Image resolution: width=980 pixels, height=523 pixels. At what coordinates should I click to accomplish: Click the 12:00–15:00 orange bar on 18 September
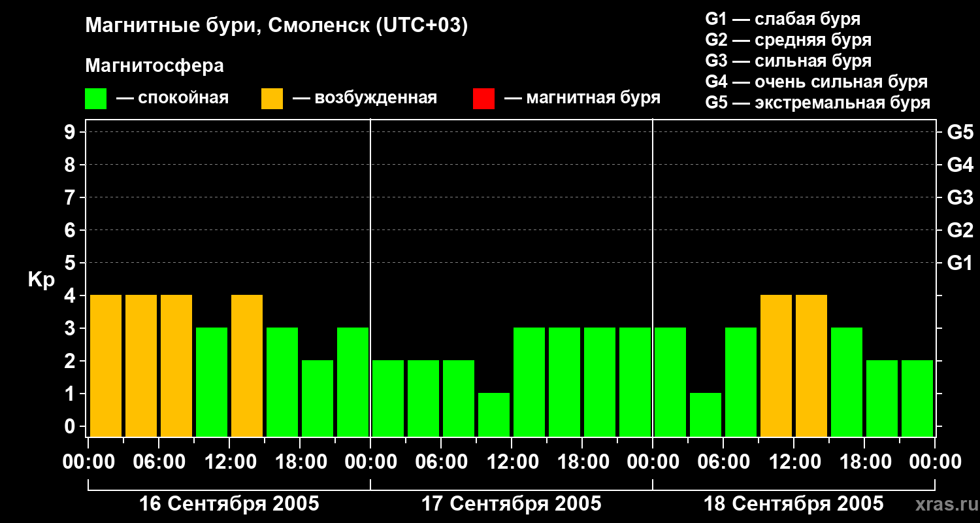tap(811, 365)
